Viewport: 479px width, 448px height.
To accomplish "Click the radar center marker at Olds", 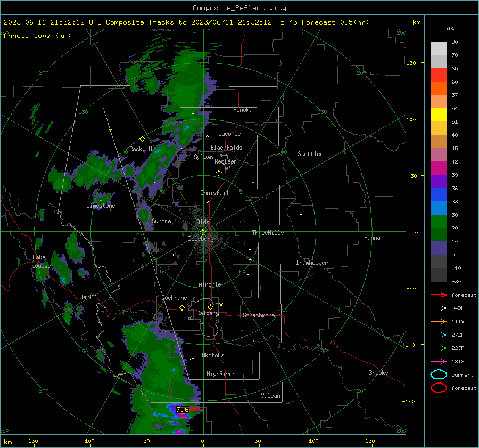I will tap(203, 232).
